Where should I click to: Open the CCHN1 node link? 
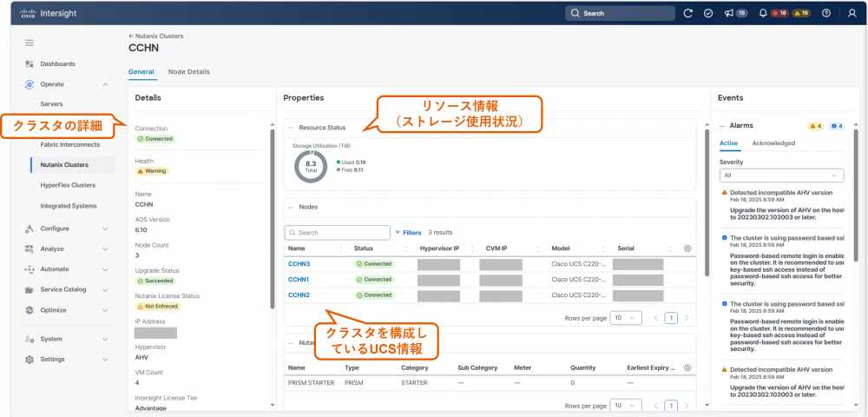point(299,280)
